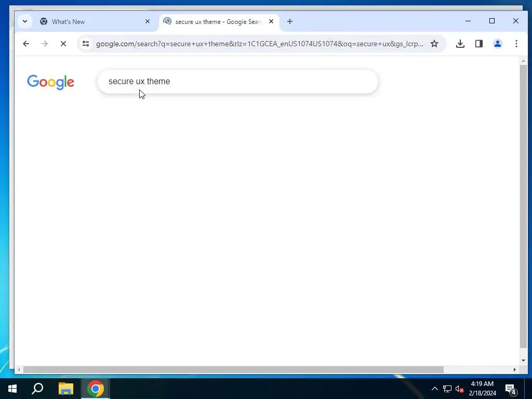This screenshot has width=532, height=399.
Task: Open the notification center icon
Action: click(511, 389)
